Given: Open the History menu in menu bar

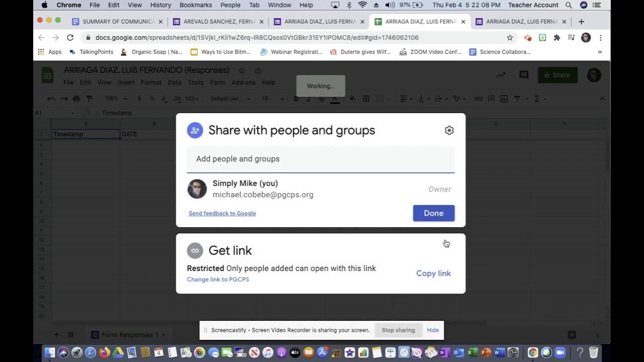Looking at the screenshot, I should pyautogui.click(x=160, y=5).
